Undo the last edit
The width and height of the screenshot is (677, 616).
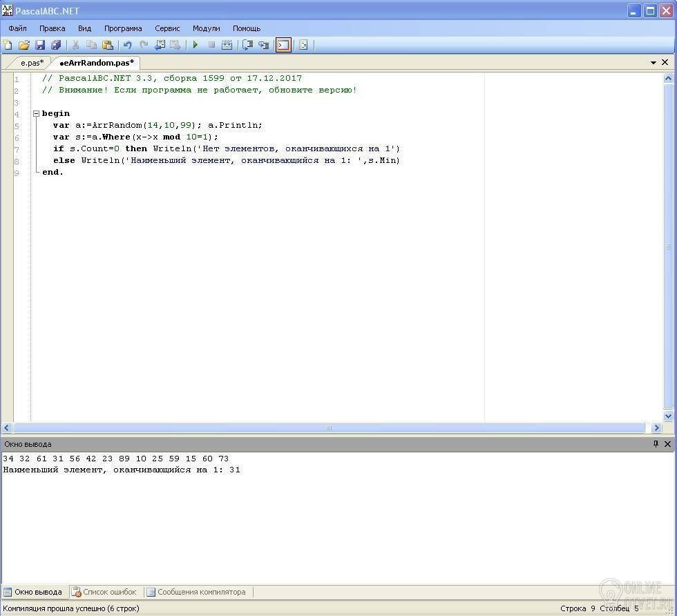click(x=127, y=44)
